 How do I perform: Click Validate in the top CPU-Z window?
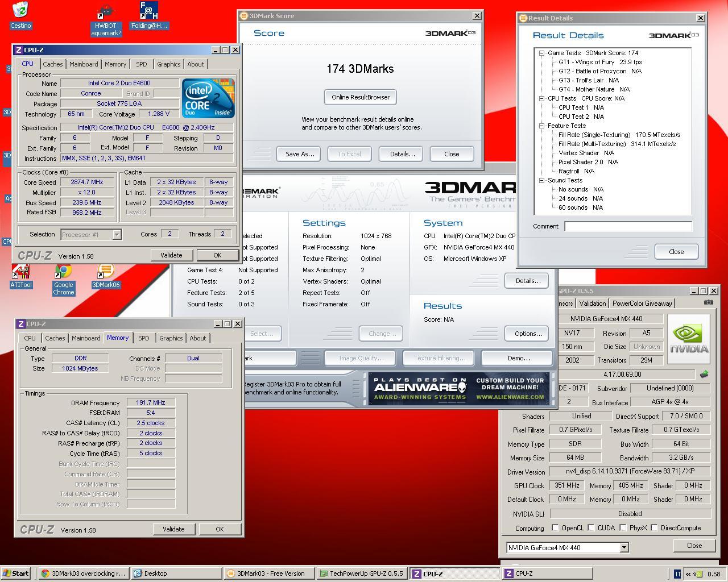tap(171, 255)
